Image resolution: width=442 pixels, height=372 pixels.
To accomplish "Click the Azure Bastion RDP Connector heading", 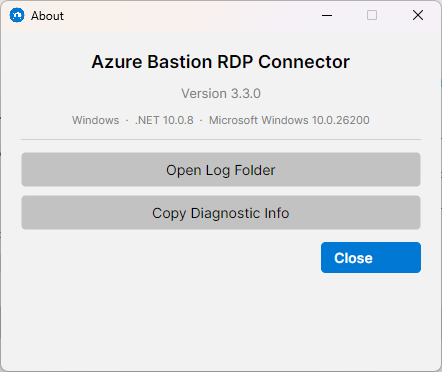I will pyautogui.click(x=221, y=62).
